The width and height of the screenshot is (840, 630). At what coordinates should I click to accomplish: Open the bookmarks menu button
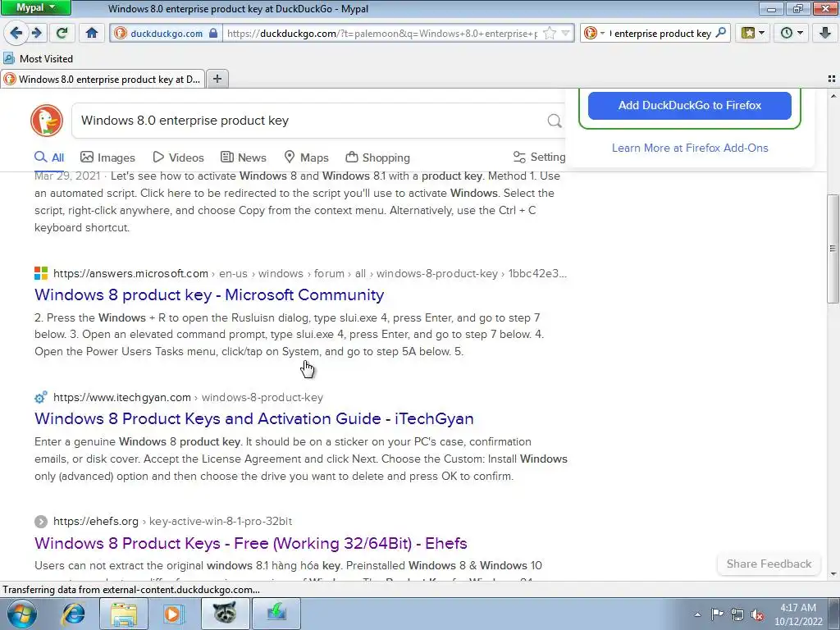tap(752, 33)
